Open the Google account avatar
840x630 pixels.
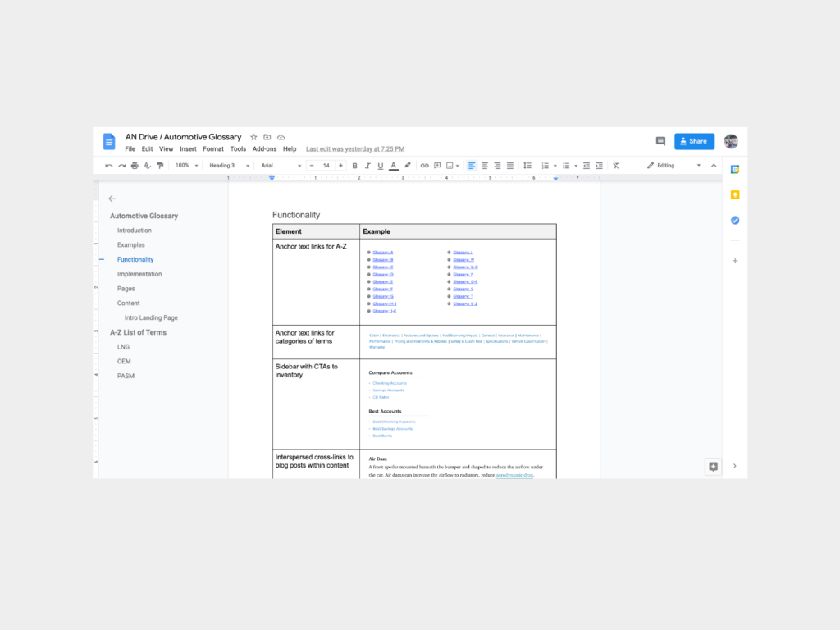tap(731, 141)
